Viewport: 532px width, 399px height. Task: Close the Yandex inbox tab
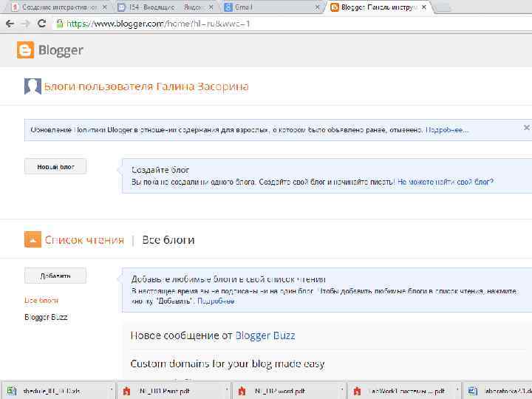[x=211, y=7]
